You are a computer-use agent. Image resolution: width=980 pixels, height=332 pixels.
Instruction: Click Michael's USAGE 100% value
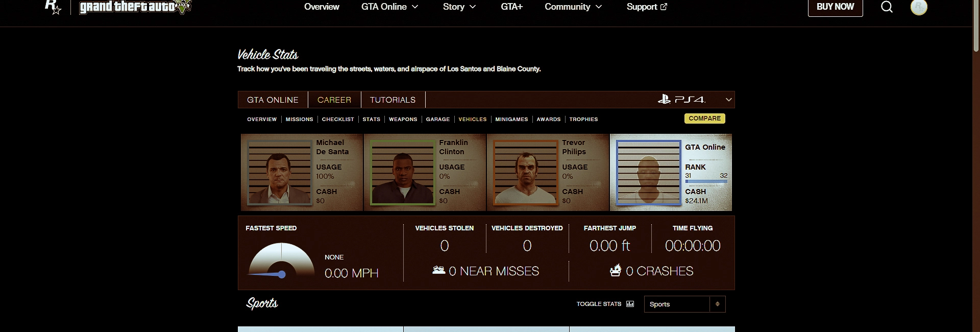[x=325, y=176]
